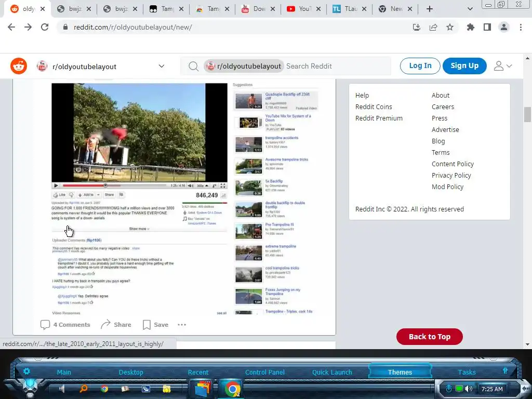Click the taskbar clock showing 7:25 AM
532x399 pixels.
[x=491, y=389]
